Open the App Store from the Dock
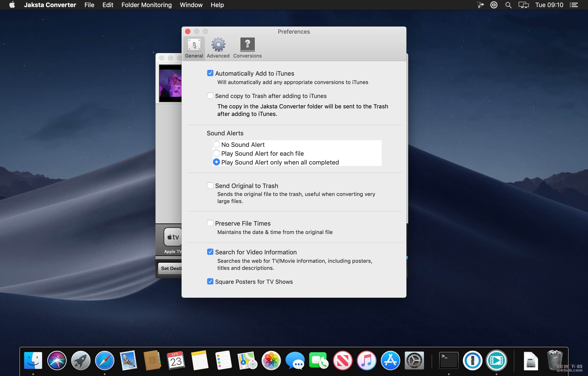588x376 pixels. click(390, 360)
